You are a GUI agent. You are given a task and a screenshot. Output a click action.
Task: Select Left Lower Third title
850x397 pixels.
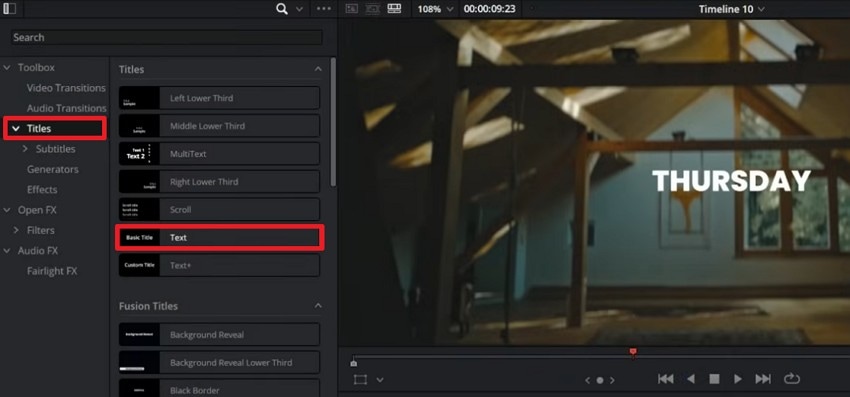[x=219, y=98]
